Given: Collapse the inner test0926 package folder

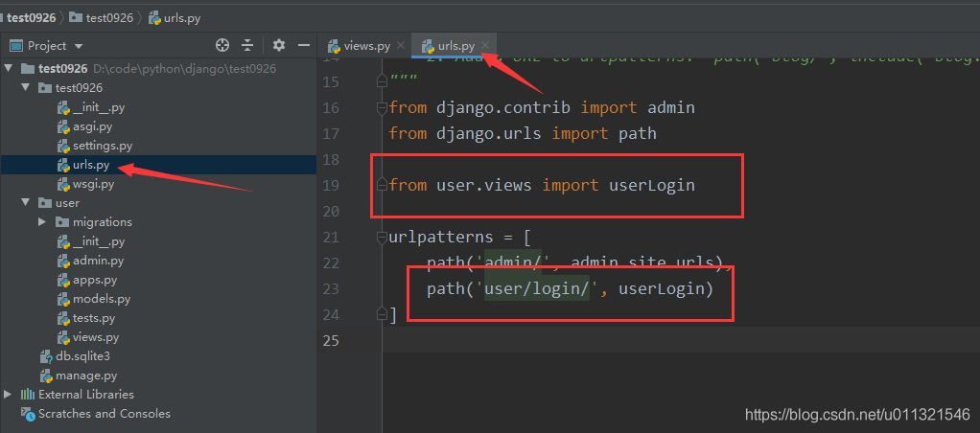Looking at the screenshot, I should 26,87.
